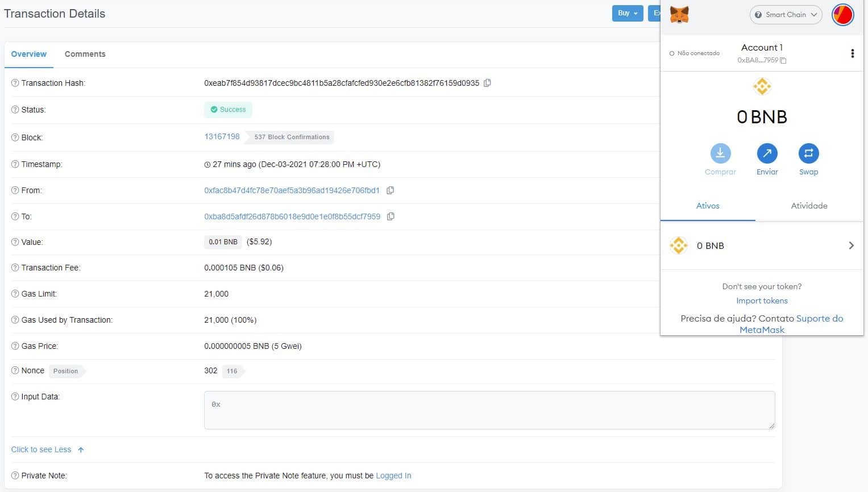Click the Account 1 name label
This screenshot has width=868, height=492.
point(762,48)
